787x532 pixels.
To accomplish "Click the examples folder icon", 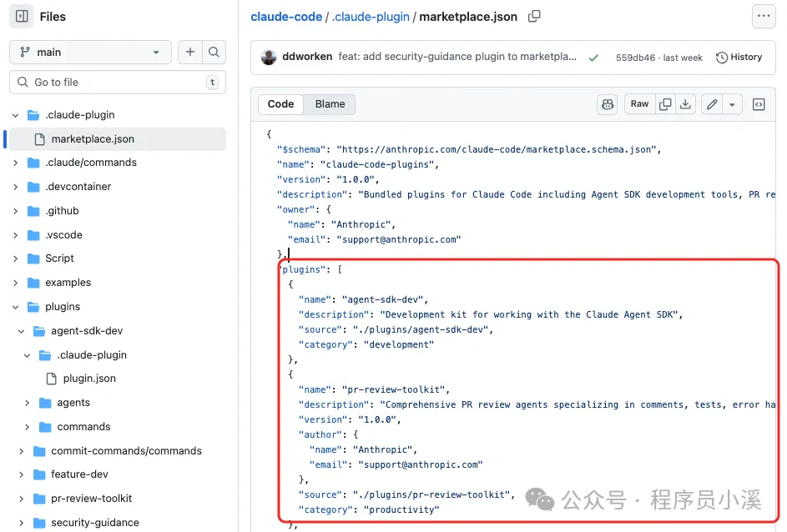I will 33,283.
